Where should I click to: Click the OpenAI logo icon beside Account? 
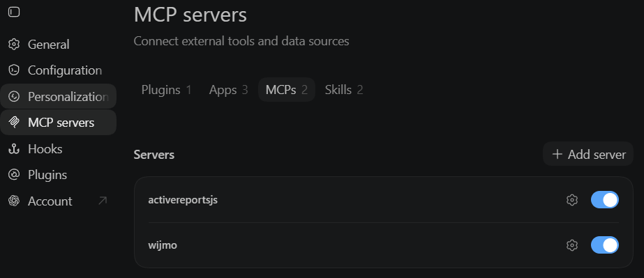tap(14, 201)
